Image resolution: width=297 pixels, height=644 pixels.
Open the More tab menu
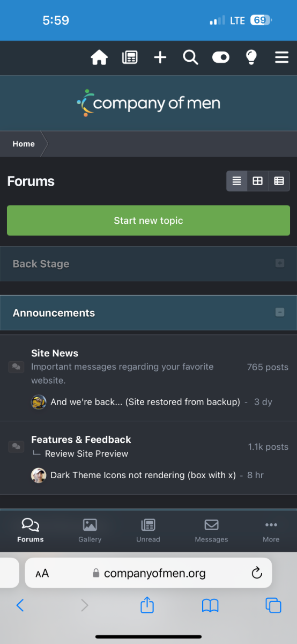pyautogui.click(x=271, y=531)
